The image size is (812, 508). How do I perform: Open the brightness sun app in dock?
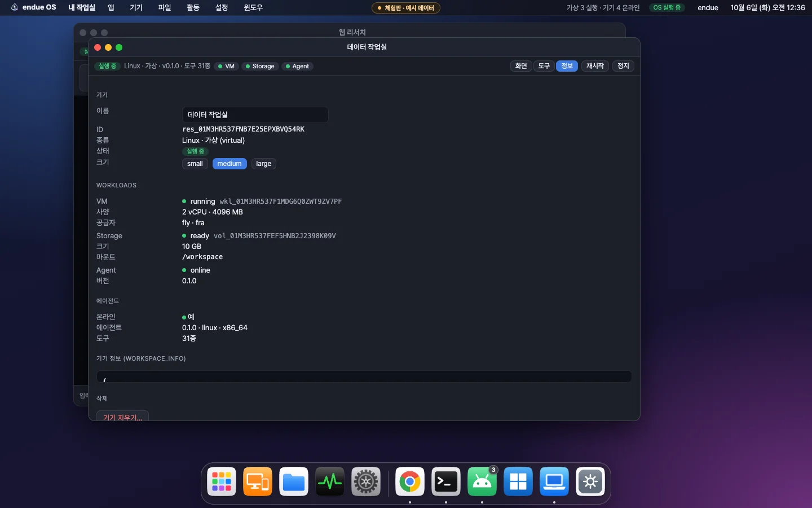click(590, 481)
